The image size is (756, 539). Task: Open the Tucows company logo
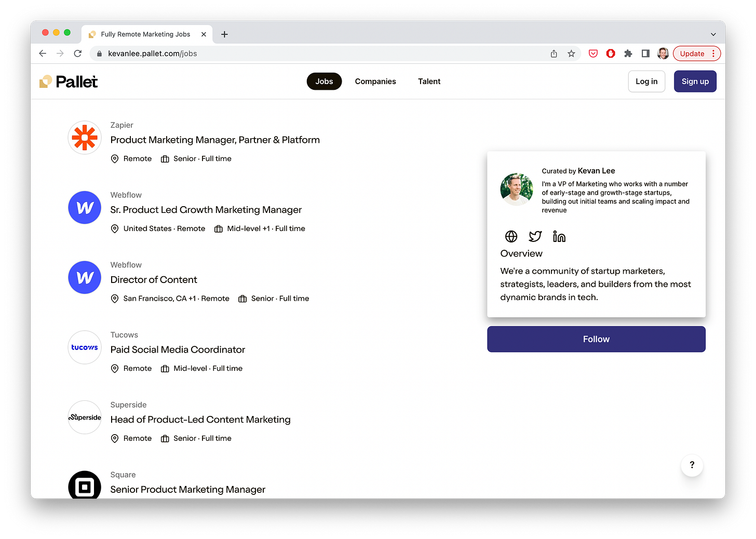pyautogui.click(x=85, y=347)
